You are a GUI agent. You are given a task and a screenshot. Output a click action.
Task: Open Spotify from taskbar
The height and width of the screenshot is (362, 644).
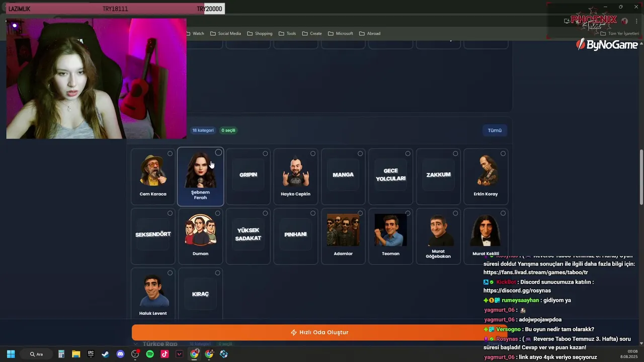(x=150, y=354)
